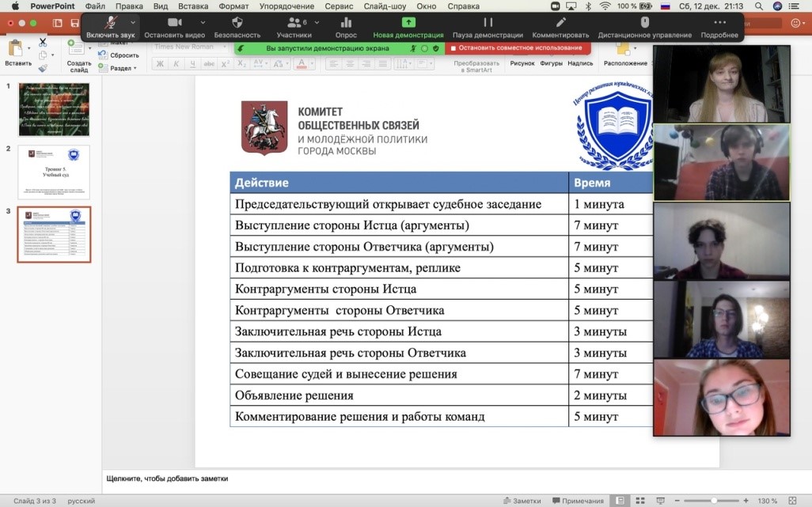Open the Участники participants panel
The width and height of the screenshot is (812, 507).
[x=294, y=28]
